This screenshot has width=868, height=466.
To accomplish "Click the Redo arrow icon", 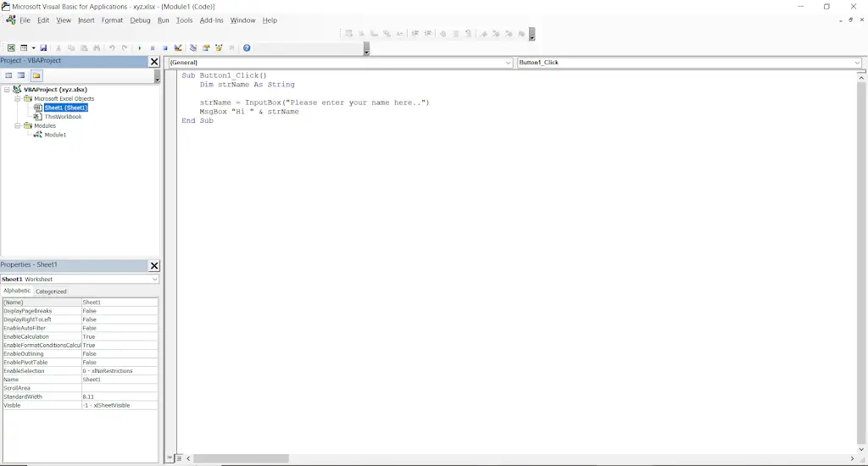I will tap(125, 48).
